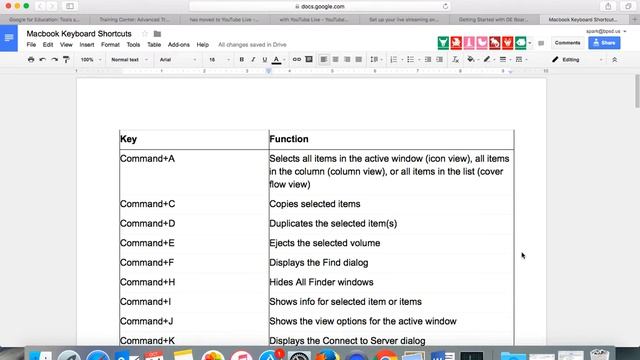The image size is (640, 360).
Task: Align text right
Action: (x=347, y=60)
